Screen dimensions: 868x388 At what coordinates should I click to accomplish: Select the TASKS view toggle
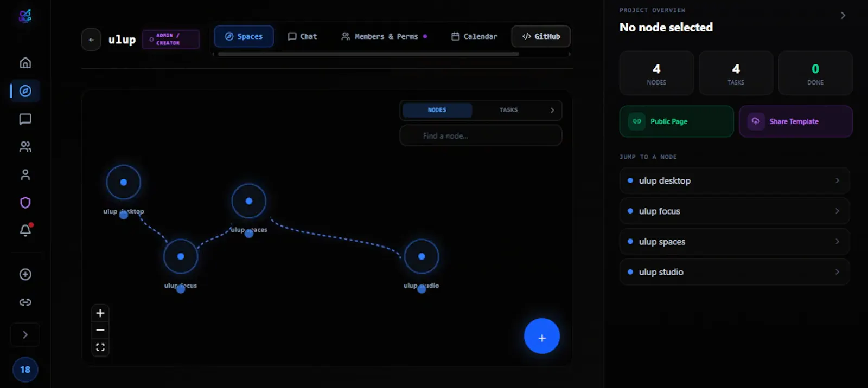[508, 110]
